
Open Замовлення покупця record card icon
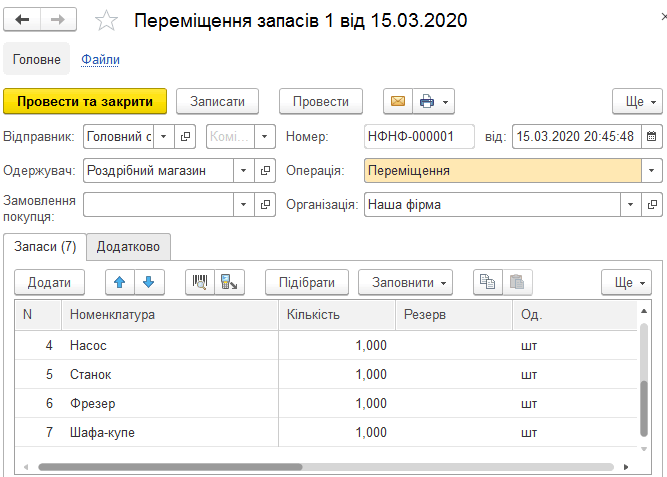tap(265, 205)
